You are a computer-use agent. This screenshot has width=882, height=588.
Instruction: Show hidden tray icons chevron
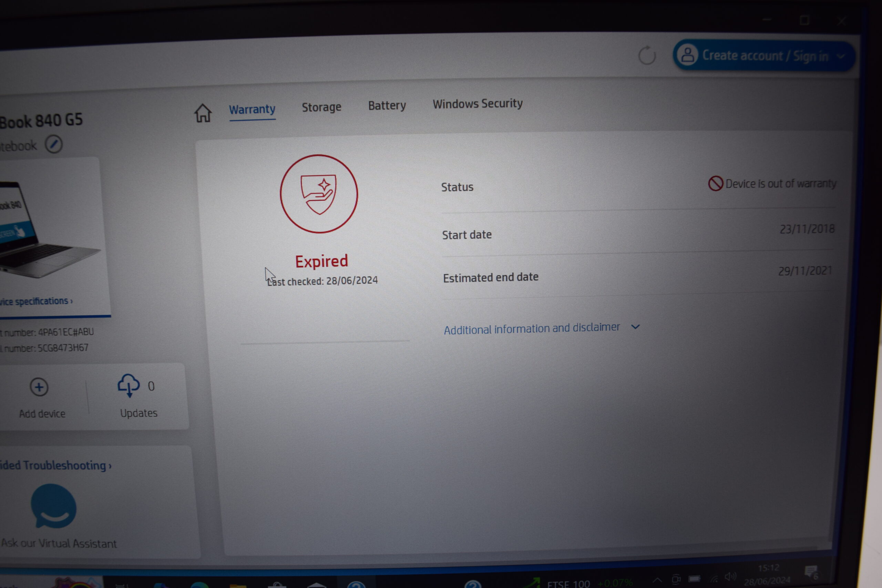point(657,580)
